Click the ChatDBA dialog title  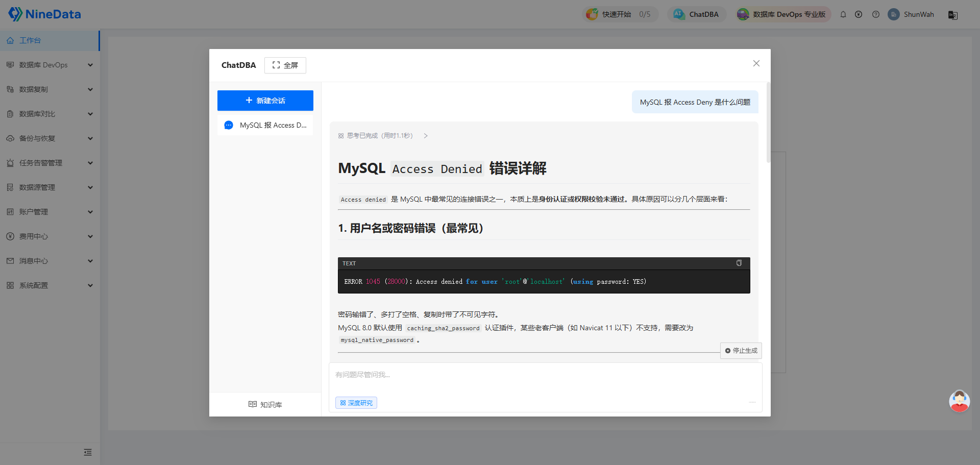click(239, 65)
